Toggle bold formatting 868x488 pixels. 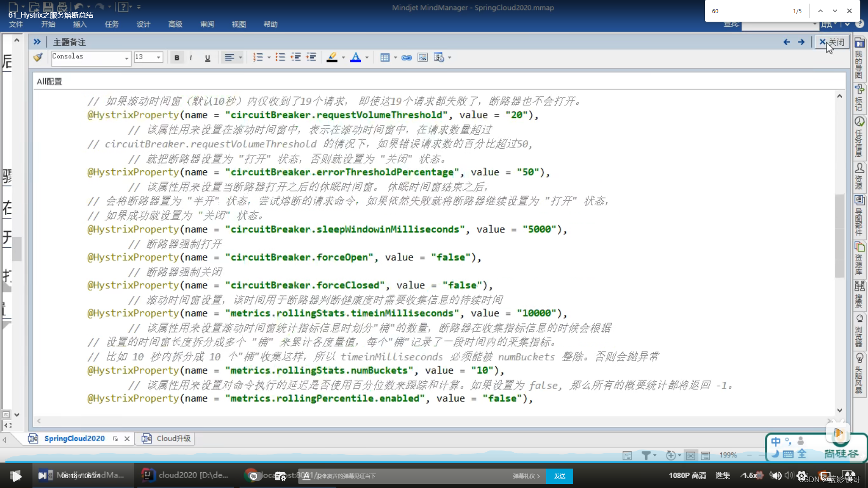coord(177,57)
